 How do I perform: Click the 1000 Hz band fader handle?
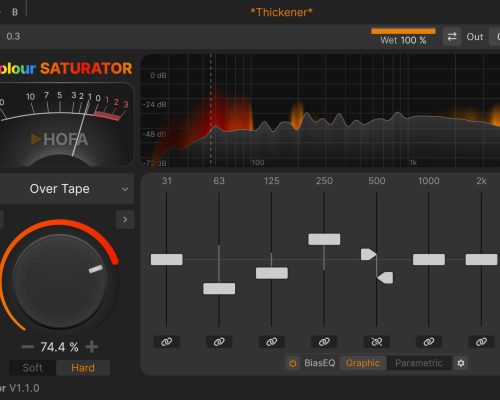pyautogui.click(x=429, y=259)
